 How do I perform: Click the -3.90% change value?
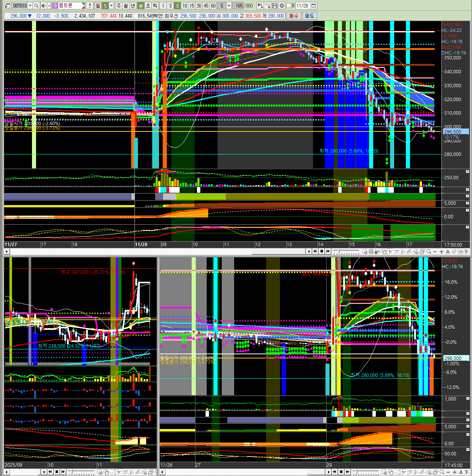click(61, 16)
